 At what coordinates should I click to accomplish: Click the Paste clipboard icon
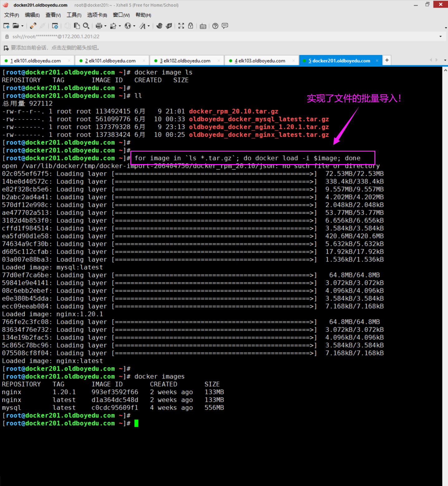click(77, 26)
